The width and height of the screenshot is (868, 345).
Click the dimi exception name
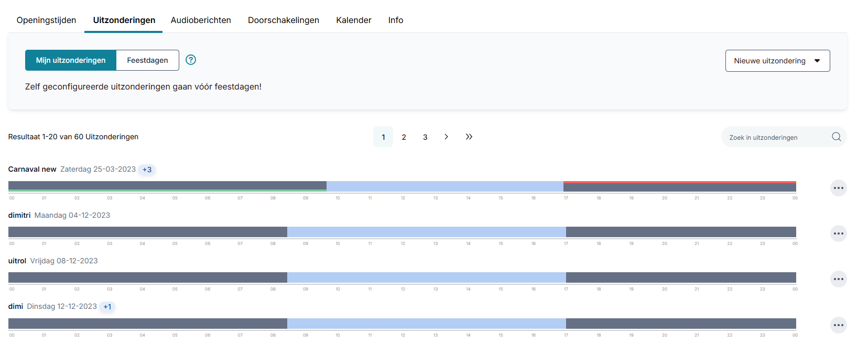pyautogui.click(x=16, y=306)
